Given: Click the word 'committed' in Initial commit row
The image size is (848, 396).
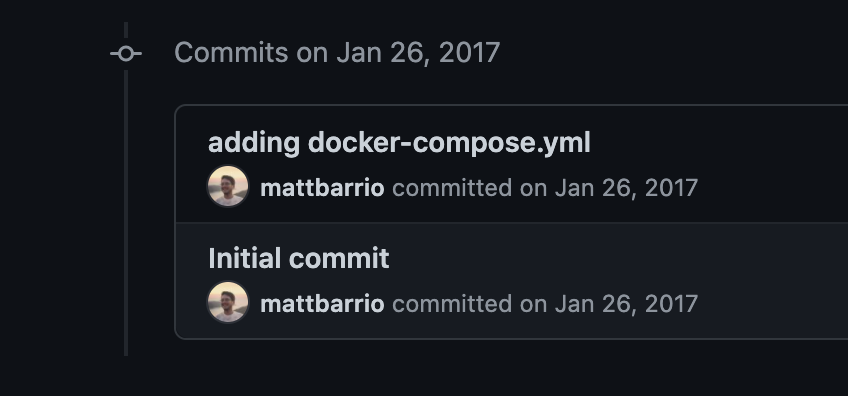Looking at the screenshot, I should point(452,304).
